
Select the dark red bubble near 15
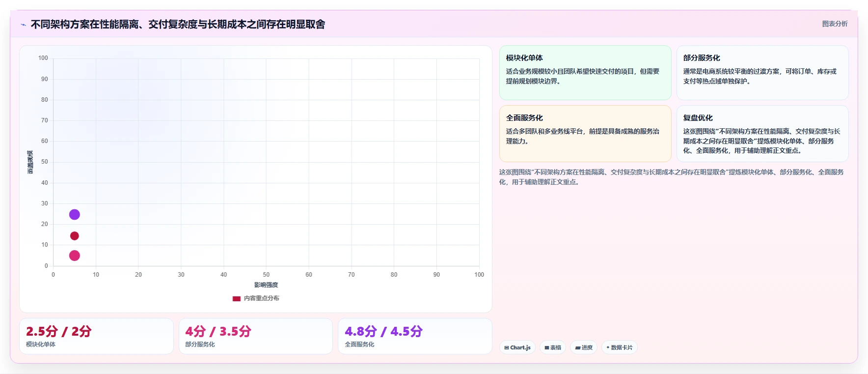75,236
